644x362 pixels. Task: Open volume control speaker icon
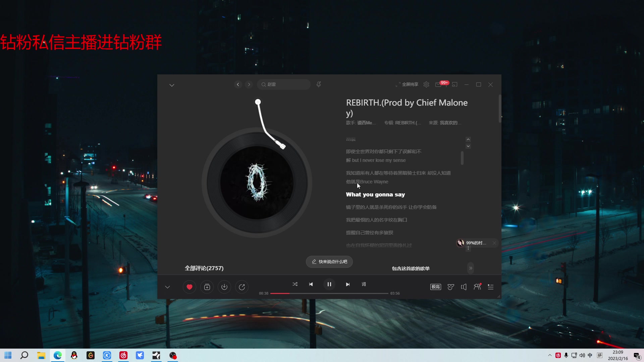(464, 287)
